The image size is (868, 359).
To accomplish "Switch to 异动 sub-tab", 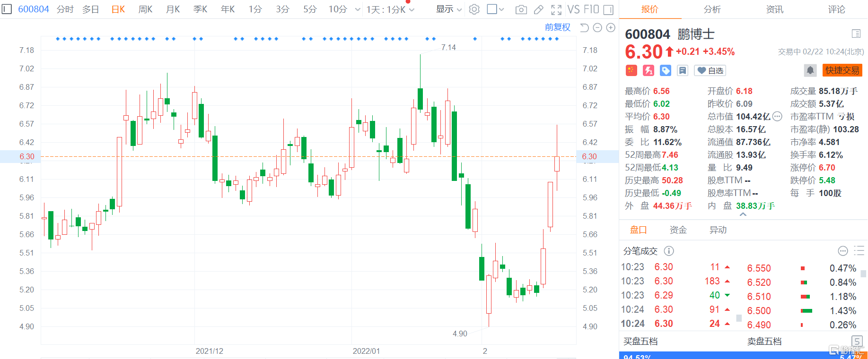I will pos(718,230).
